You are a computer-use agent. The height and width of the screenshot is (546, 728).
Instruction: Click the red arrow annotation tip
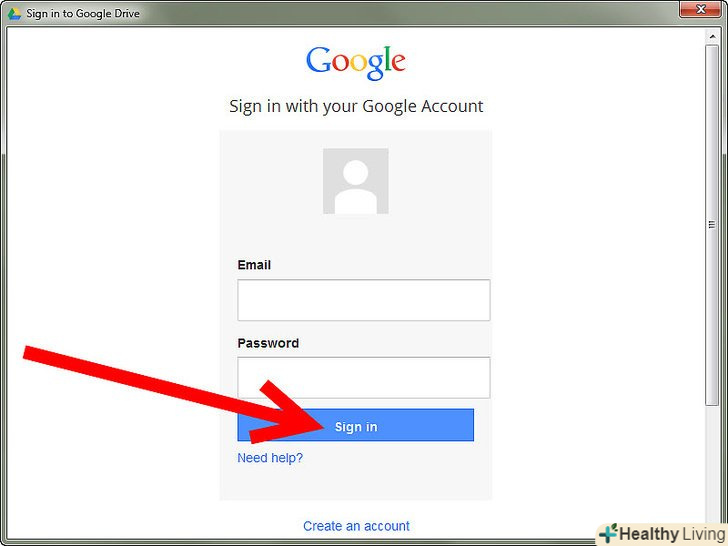click(321, 425)
